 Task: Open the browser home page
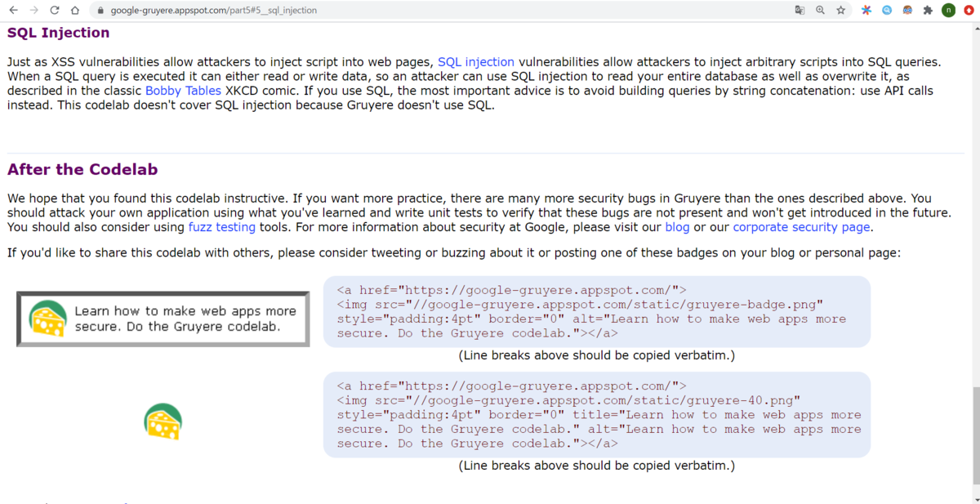point(75,11)
